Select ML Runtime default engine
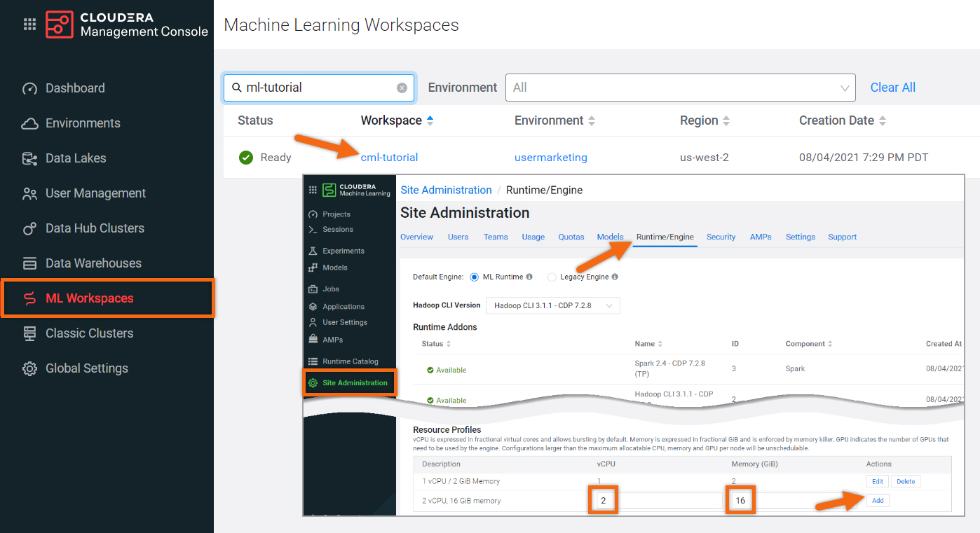The width and height of the screenshot is (980, 533). click(475, 277)
